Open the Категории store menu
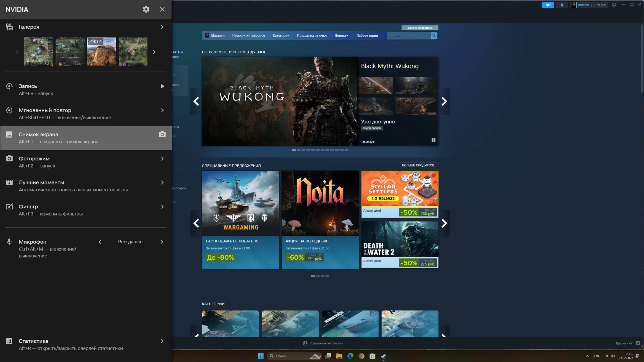The width and height of the screenshot is (644, 362). [x=281, y=35]
